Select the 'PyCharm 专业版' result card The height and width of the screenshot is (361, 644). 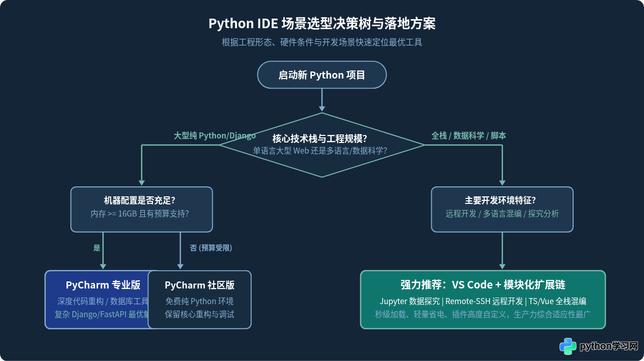97,300
